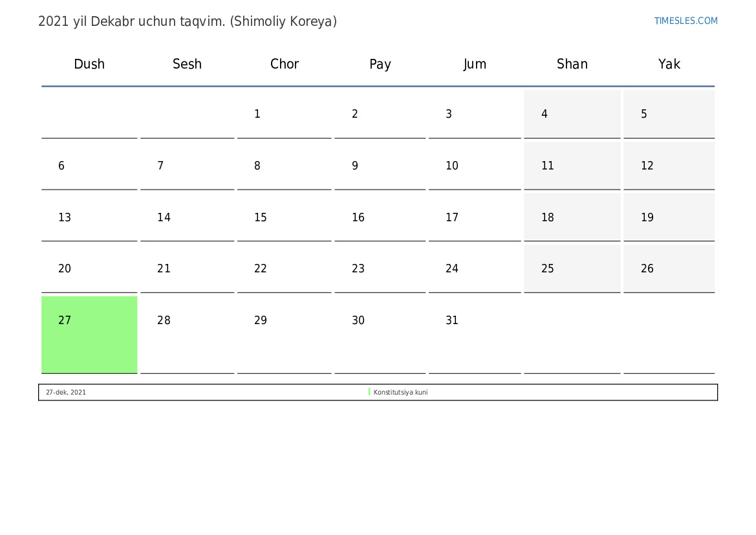The width and height of the screenshot is (756, 535).
Task: Select the Yak weekday header
Action: (x=669, y=64)
